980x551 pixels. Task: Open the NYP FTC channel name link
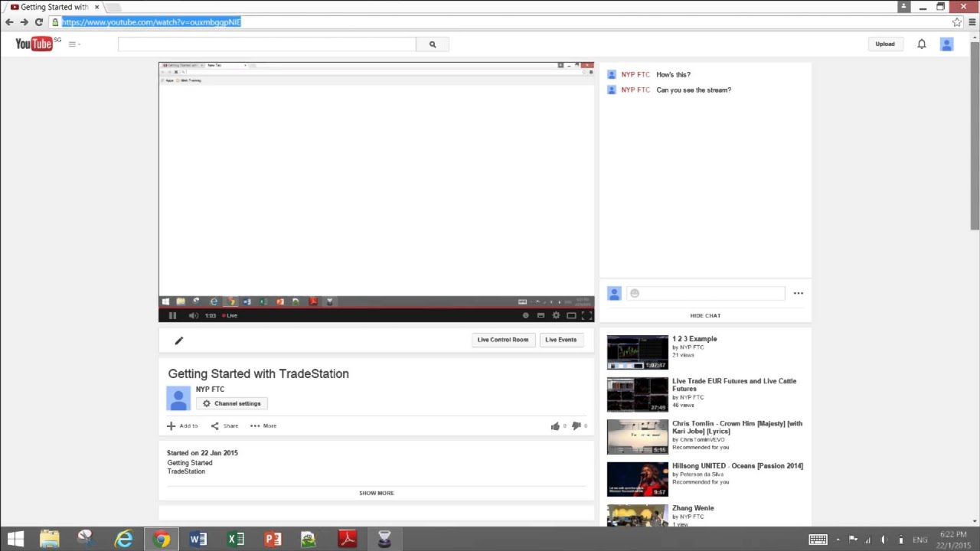tap(210, 390)
